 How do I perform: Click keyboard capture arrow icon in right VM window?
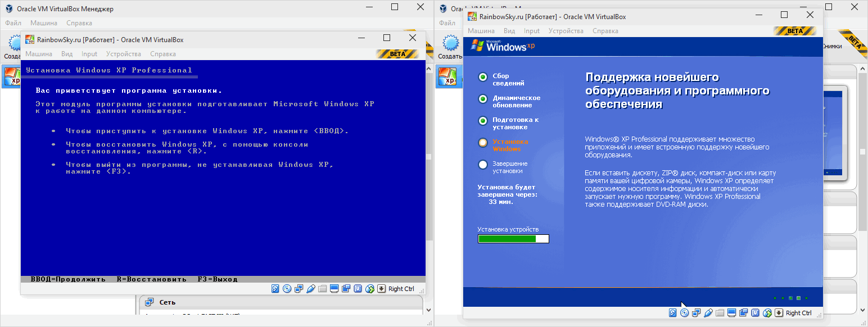[x=779, y=313]
